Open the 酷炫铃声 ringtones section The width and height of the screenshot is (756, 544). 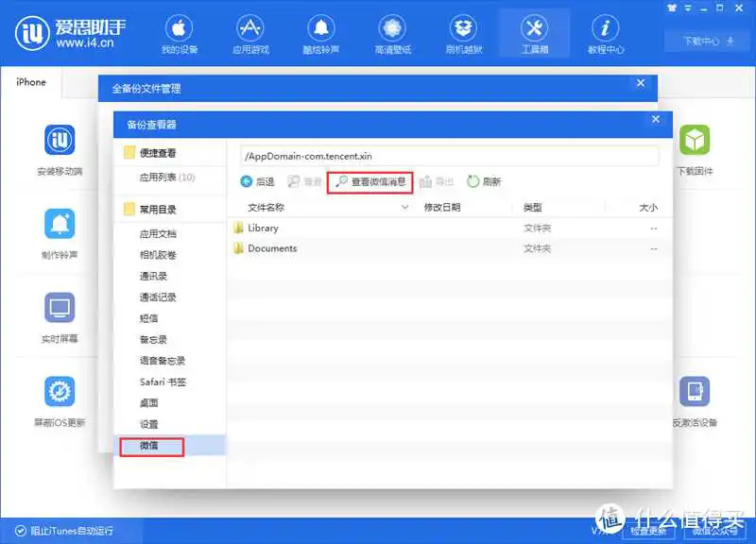[x=321, y=34]
